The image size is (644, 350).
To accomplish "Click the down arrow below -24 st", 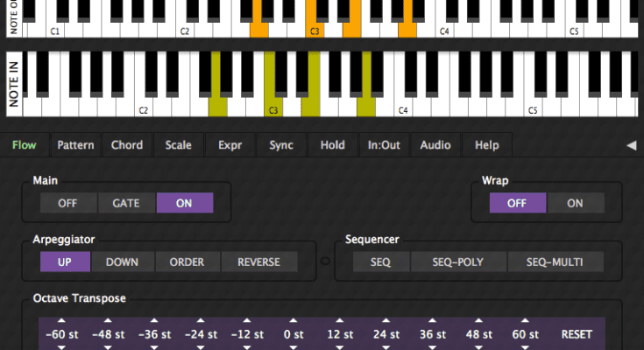I will (201, 347).
